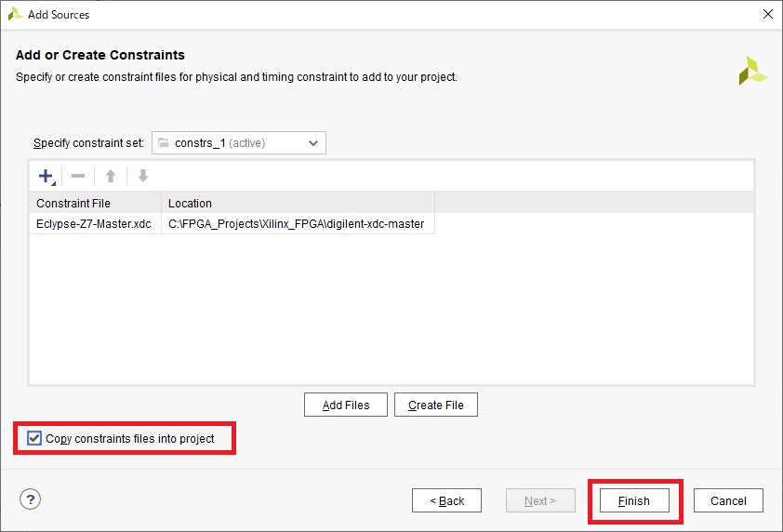Select the Eclypse-Z7-Master.xdc file row
This screenshot has width=783, height=532.
click(94, 224)
